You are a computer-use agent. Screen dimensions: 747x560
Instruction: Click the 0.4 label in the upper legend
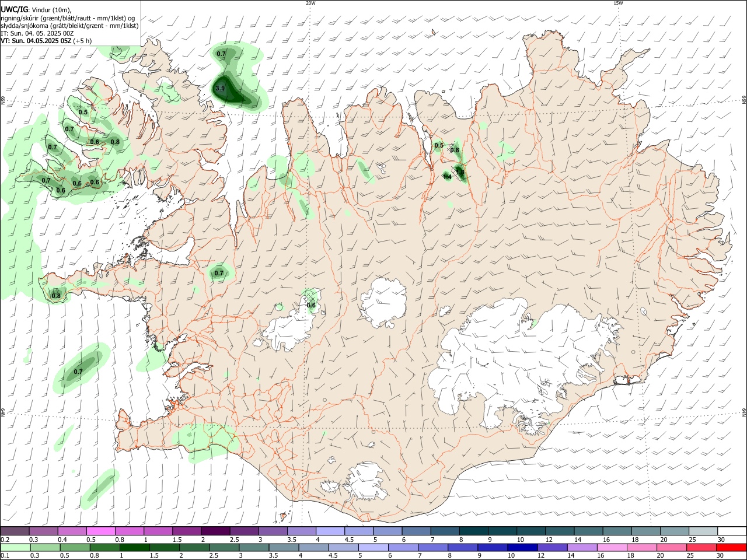62,540
